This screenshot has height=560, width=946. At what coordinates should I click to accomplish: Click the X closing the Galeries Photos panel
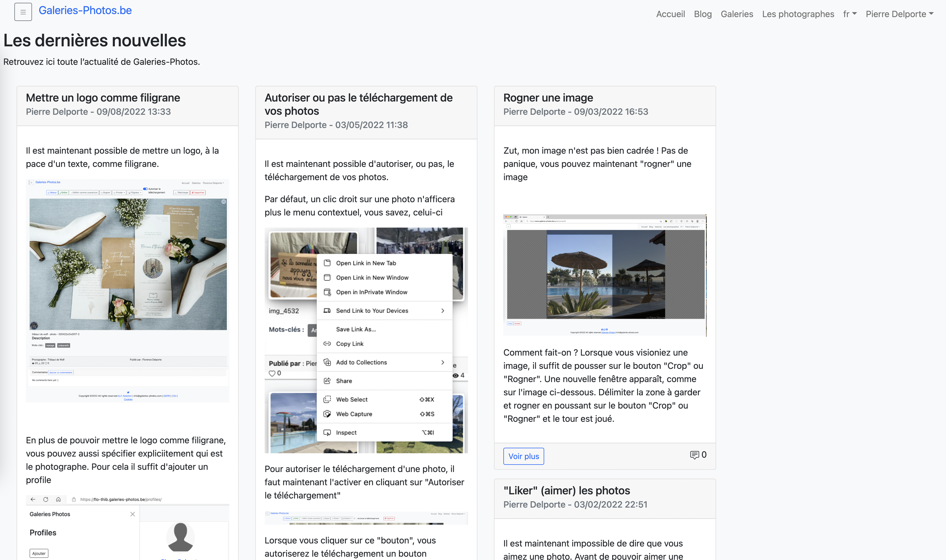tap(132, 514)
